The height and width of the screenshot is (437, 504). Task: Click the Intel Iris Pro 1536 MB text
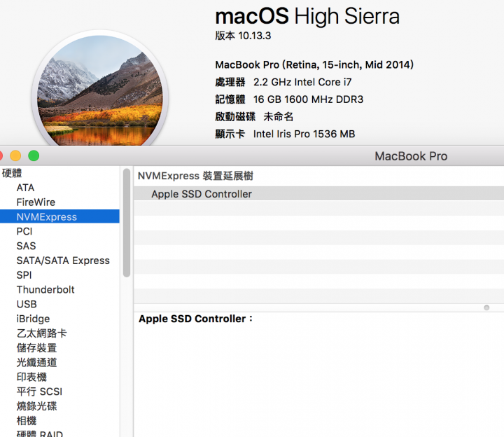coord(304,134)
